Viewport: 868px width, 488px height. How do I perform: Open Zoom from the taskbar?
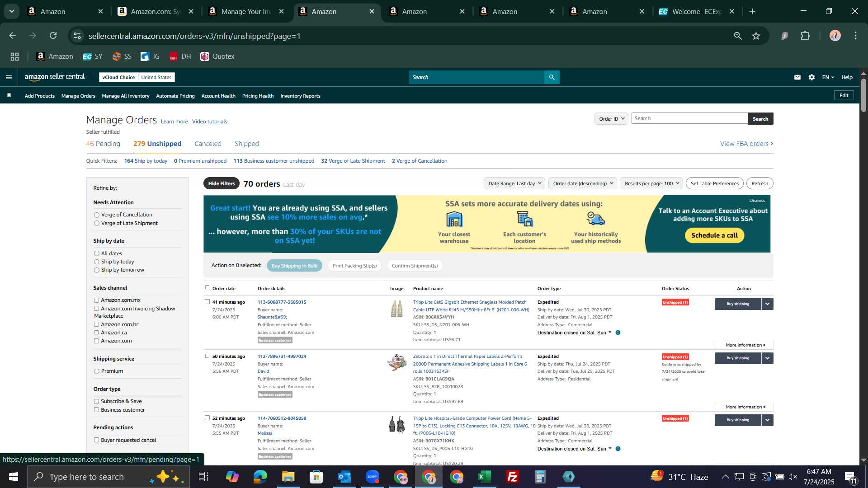point(372,477)
